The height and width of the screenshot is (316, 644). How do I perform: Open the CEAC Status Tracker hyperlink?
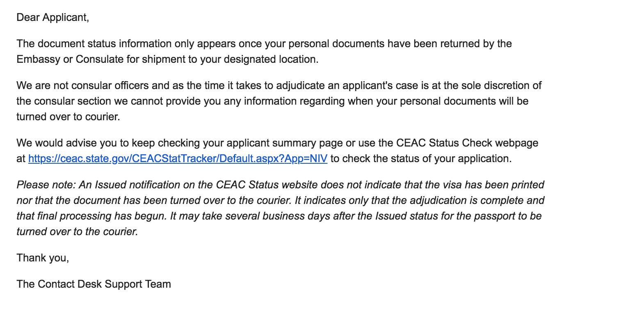(x=178, y=158)
